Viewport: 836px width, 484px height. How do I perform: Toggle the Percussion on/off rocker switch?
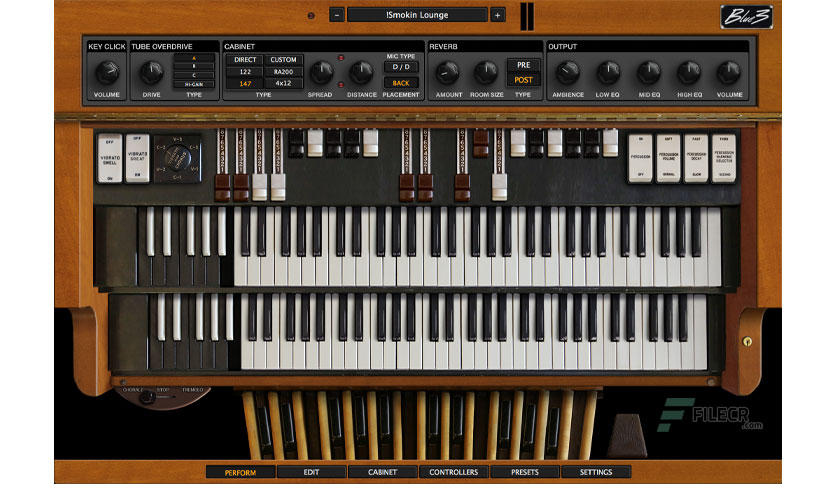(x=640, y=158)
